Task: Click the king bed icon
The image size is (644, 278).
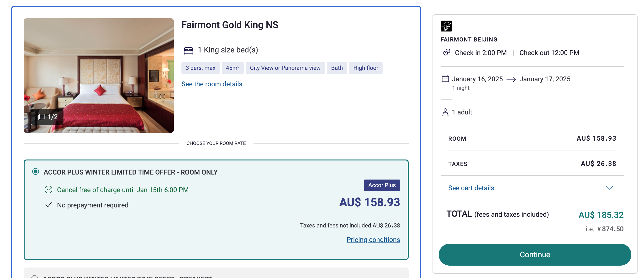Action: [x=188, y=51]
